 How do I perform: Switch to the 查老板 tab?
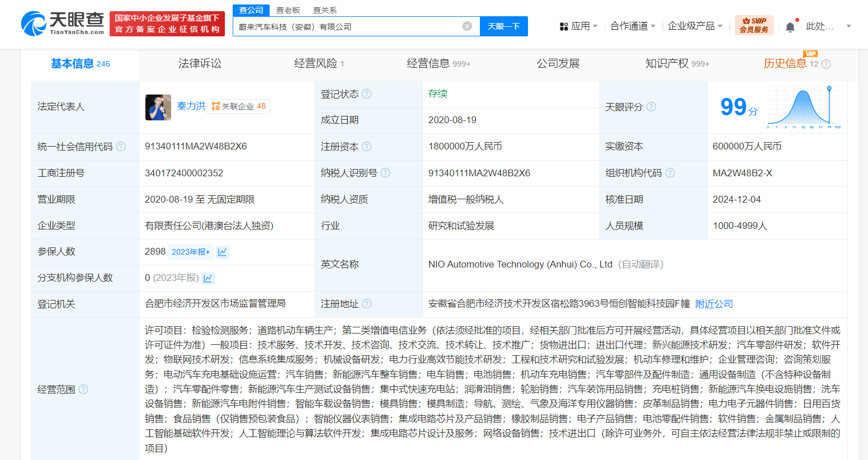289,10
